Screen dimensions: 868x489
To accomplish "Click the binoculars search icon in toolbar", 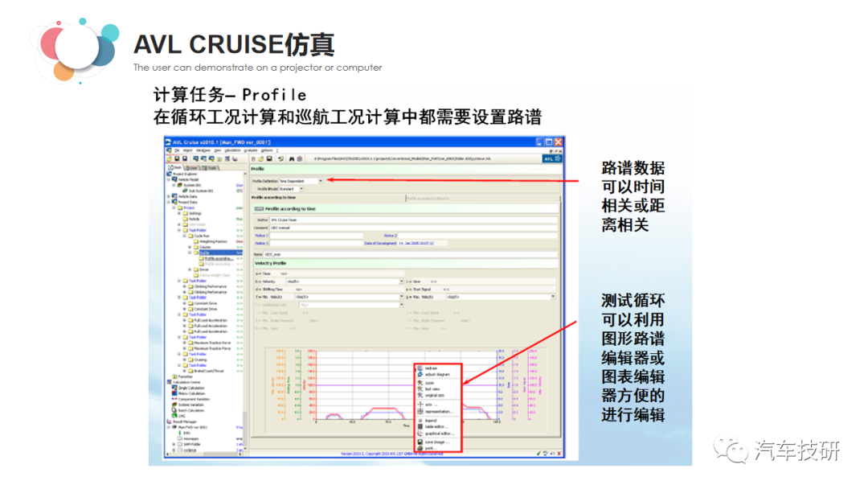I will 292,159.
